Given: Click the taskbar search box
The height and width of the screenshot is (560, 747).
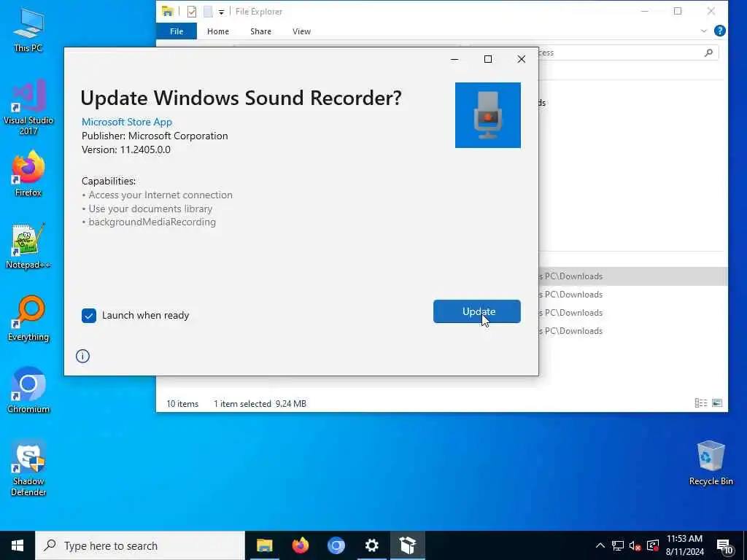Looking at the screenshot, I should [x=140, y=545].
